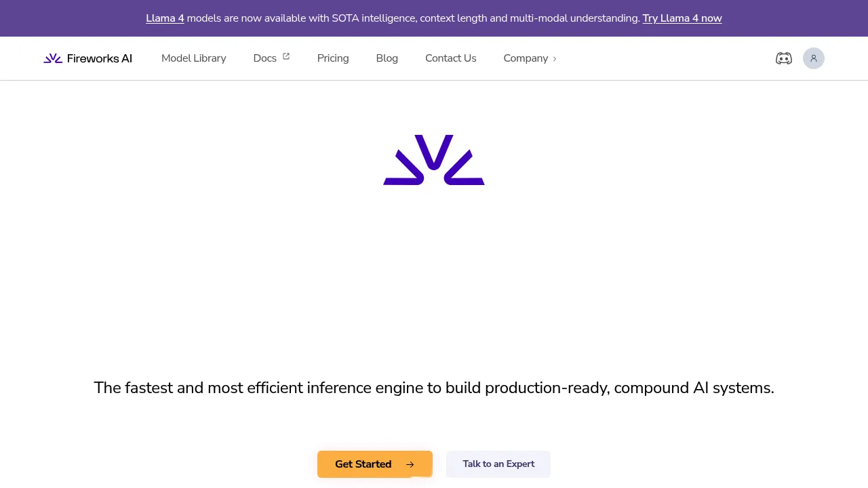Click the inference engine tagline text
Viewport: 868px width, 488px height.
coord(434,388)
